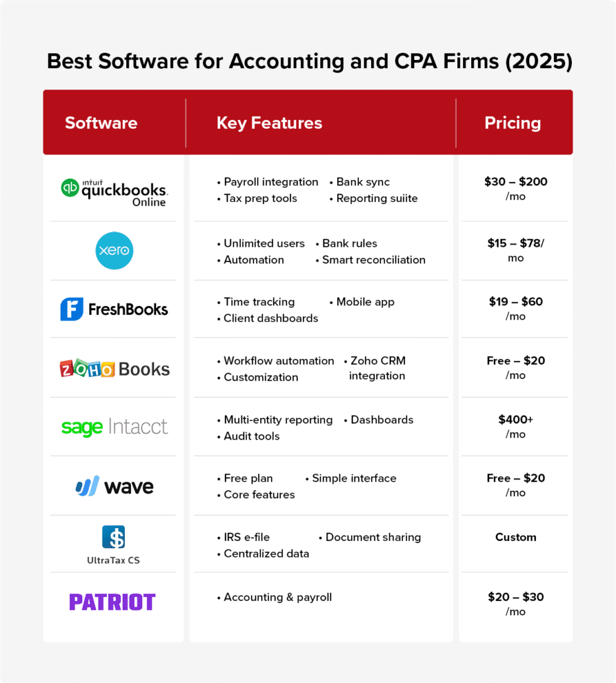The height and width of the screenshot is (683, 616).
Task: Select the Sage Intacct logo
Action: click(114, 427)
